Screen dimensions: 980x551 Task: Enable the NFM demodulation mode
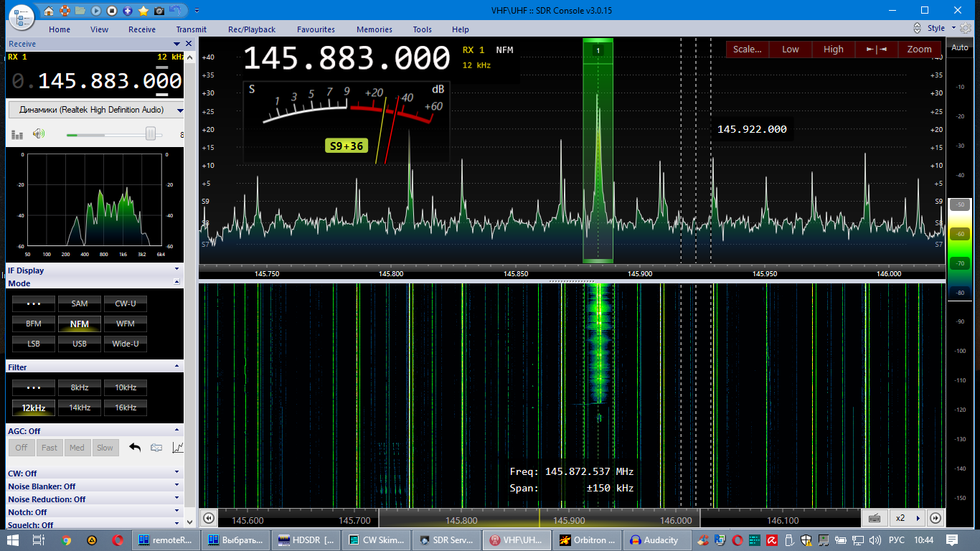[x=79, y=324]
